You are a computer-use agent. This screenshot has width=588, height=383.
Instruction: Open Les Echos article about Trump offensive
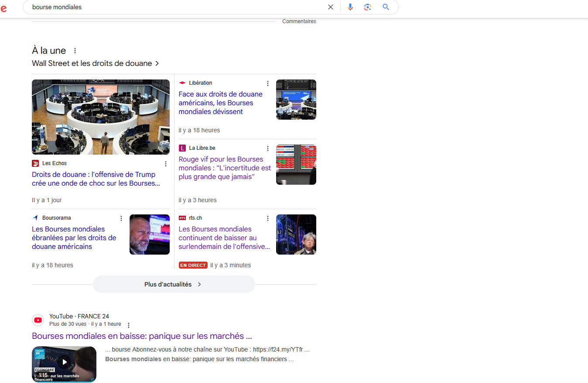pos(93,179)
